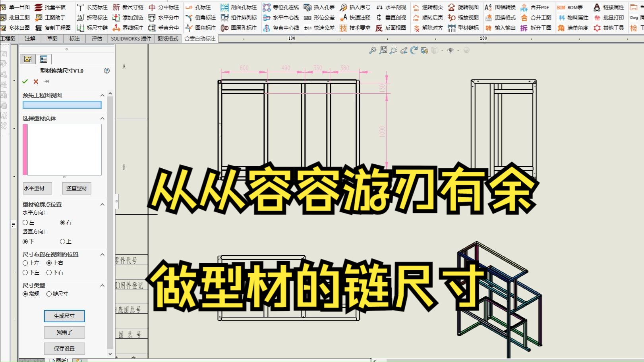
Task: Switch to the SOLIDWORKS插件 ribbon tab
Action: (x=130, y=39)
